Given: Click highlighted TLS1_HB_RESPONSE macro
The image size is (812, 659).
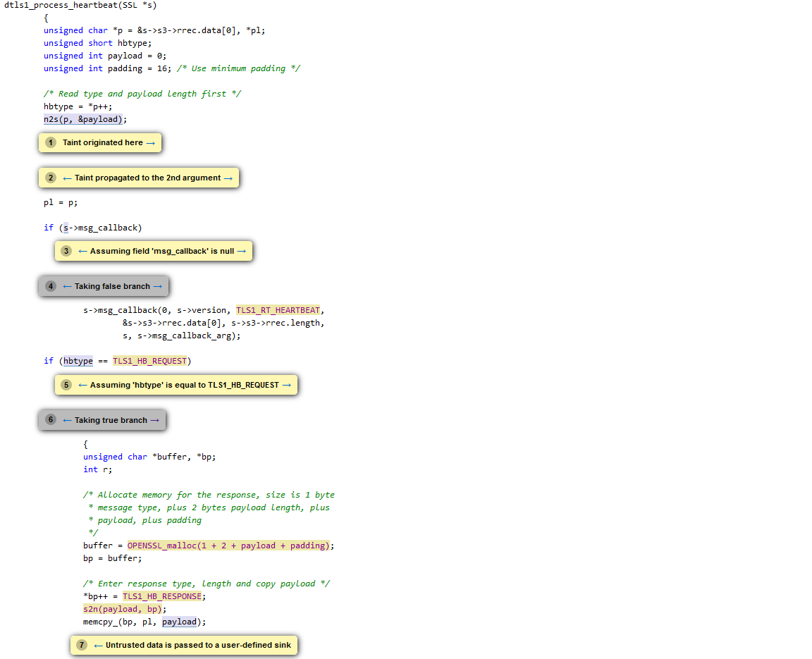Looking at the screenshot, I should coord(162,596).
